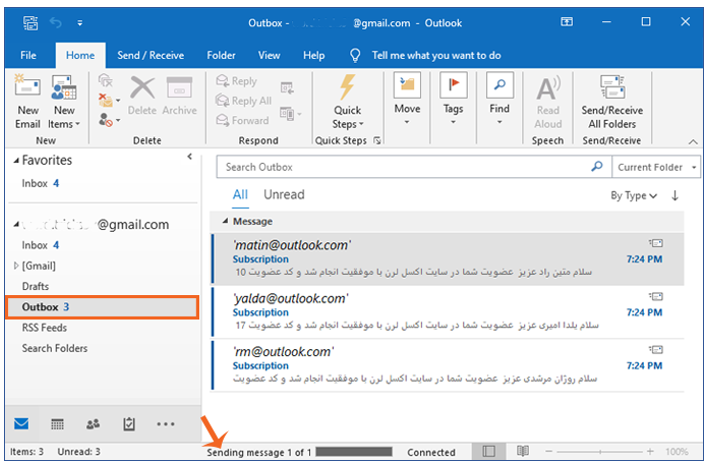Open the By Type sort dropdown

tap(633, 196)
